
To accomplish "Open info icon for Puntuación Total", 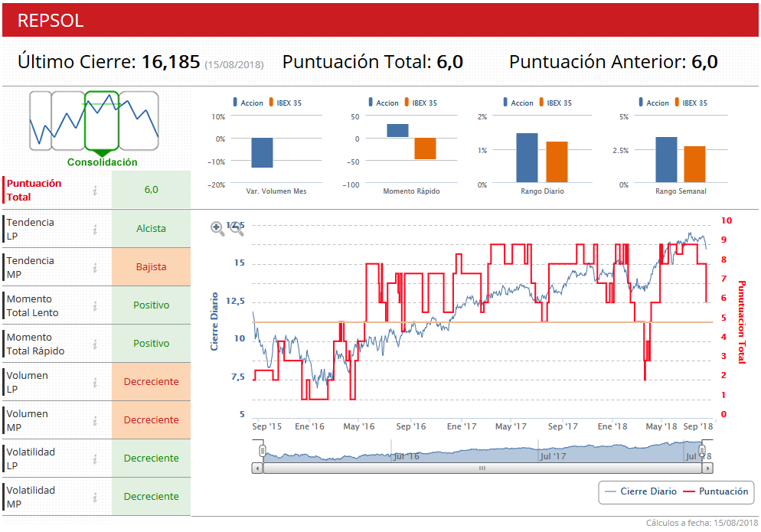I will (x=95, y=191).
